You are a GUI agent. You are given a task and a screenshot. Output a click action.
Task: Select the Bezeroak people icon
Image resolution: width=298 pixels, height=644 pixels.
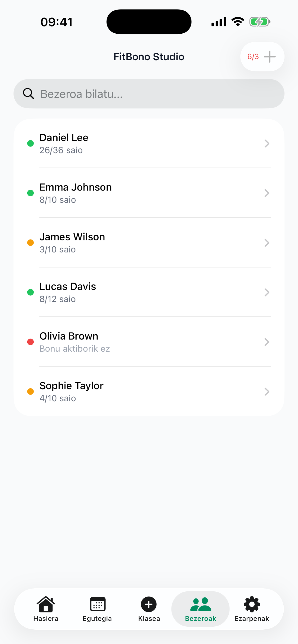click(201, 605)
